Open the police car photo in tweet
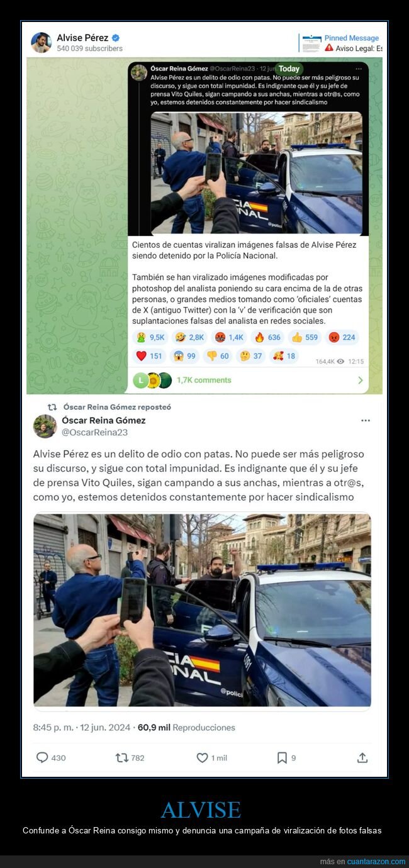Image resolution: width=409 pixels, height=868 pixels. [x=202, y=610]
